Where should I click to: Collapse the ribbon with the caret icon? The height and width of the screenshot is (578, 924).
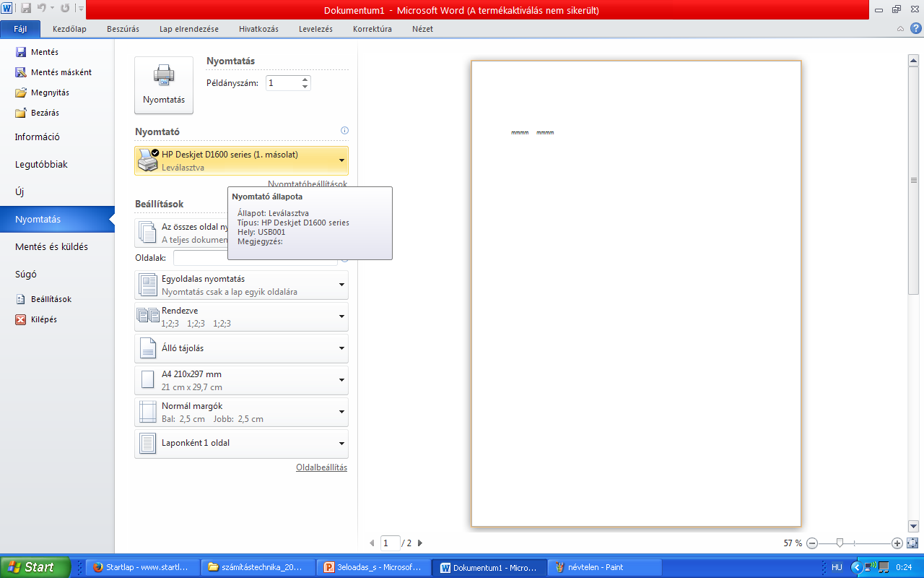pos(900,29)
